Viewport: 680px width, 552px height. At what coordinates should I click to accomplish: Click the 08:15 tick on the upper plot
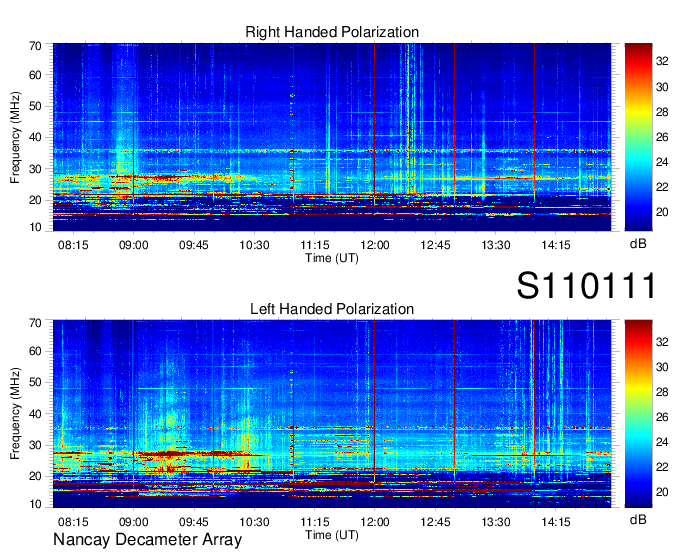coord(73,245)
